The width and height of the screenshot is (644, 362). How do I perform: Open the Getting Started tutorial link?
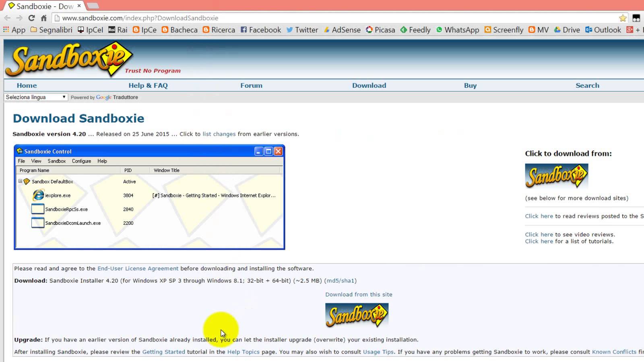pyautogui.click(x=164, y=352)
